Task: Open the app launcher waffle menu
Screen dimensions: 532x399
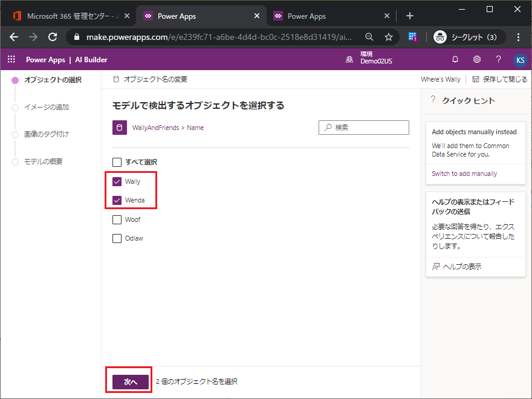Action: [x=11, y=59]
